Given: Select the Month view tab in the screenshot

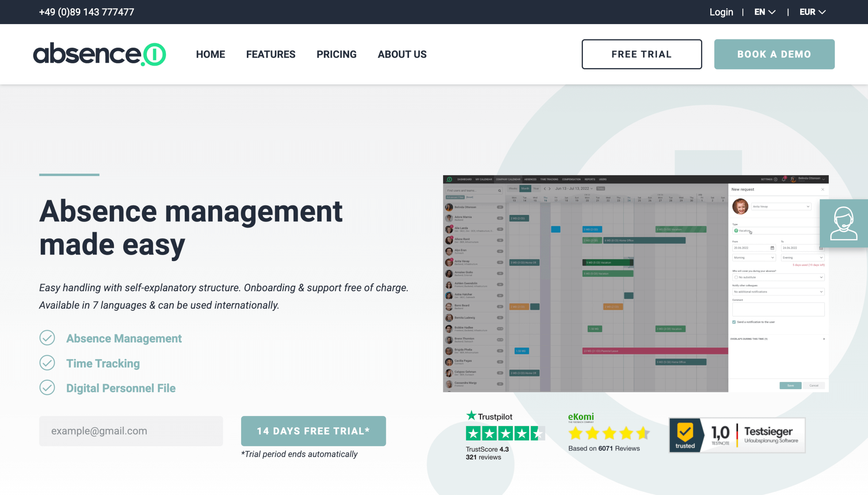Looking at the screenshot, I should (x=525, y=189).
